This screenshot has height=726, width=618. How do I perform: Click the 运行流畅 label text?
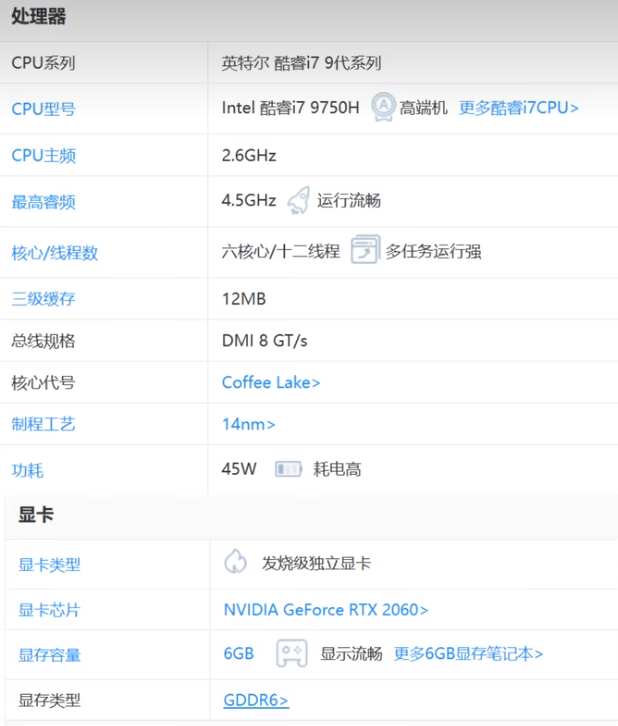pyautogui.click(x=349, y=200)
